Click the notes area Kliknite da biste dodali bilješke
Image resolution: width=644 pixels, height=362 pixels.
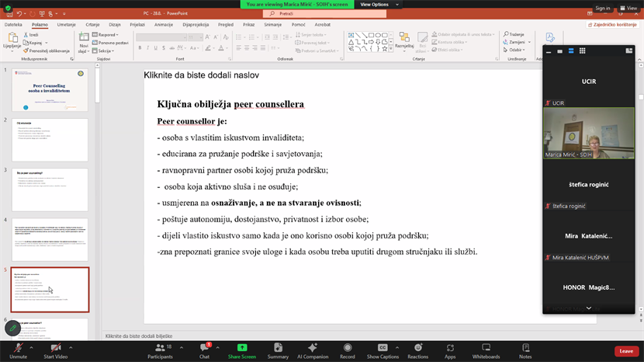point(139,336)
